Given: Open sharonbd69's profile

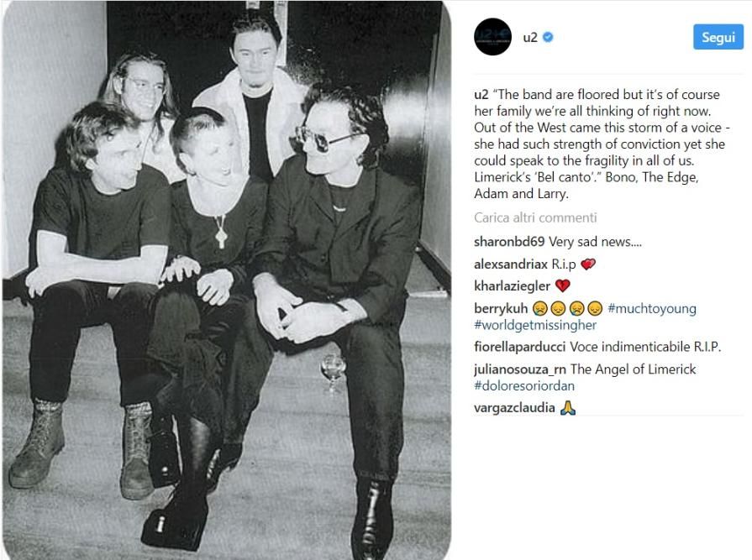Looking at the screenshot, I should [509, 242].
